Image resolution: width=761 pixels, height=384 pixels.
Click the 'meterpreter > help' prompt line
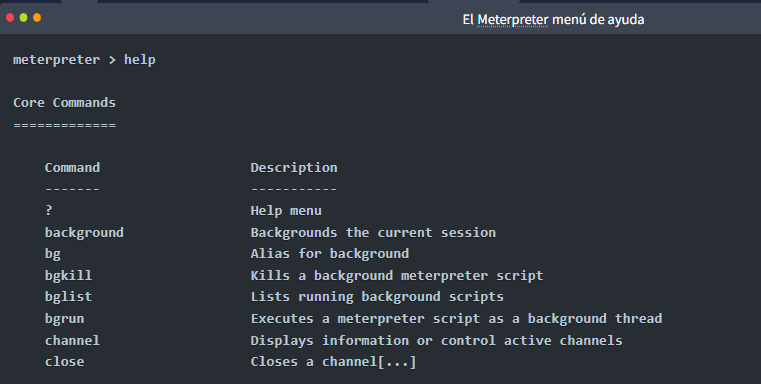tap(84, 60)
